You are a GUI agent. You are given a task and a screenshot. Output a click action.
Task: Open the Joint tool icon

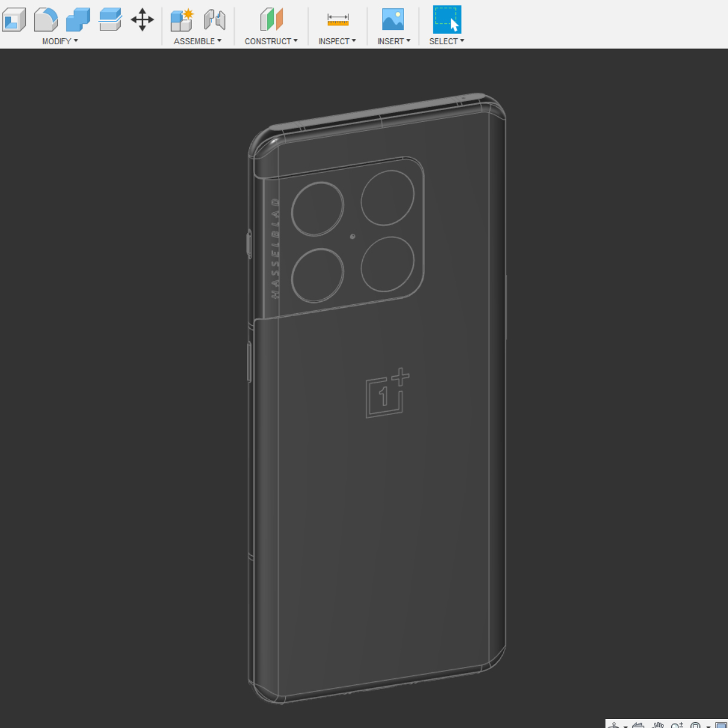[215, 20]
